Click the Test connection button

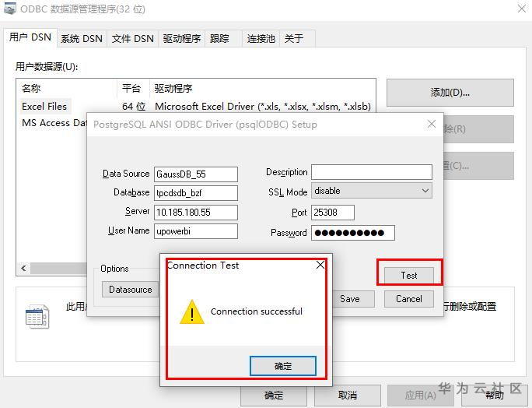click(409, 275)
